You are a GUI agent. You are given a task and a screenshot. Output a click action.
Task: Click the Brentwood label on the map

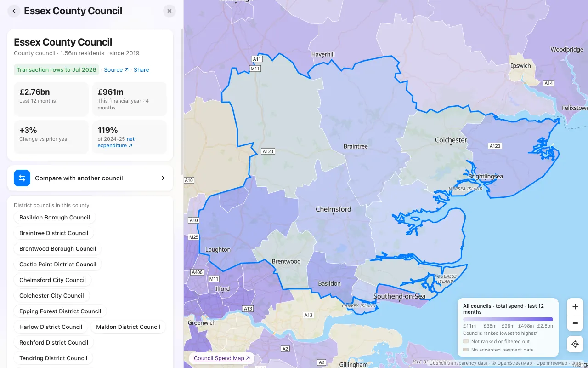[286, 262]
